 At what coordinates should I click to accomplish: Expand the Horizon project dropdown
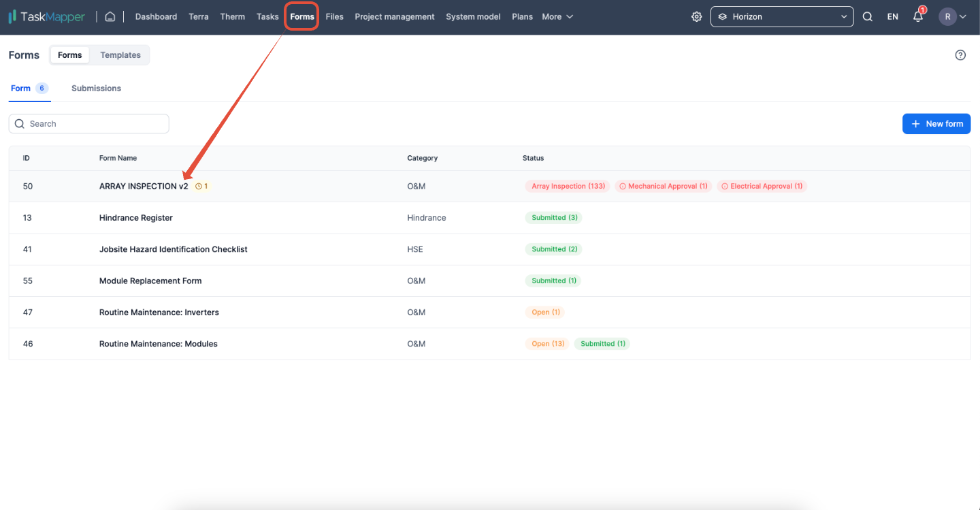click(x=782, y=17)
